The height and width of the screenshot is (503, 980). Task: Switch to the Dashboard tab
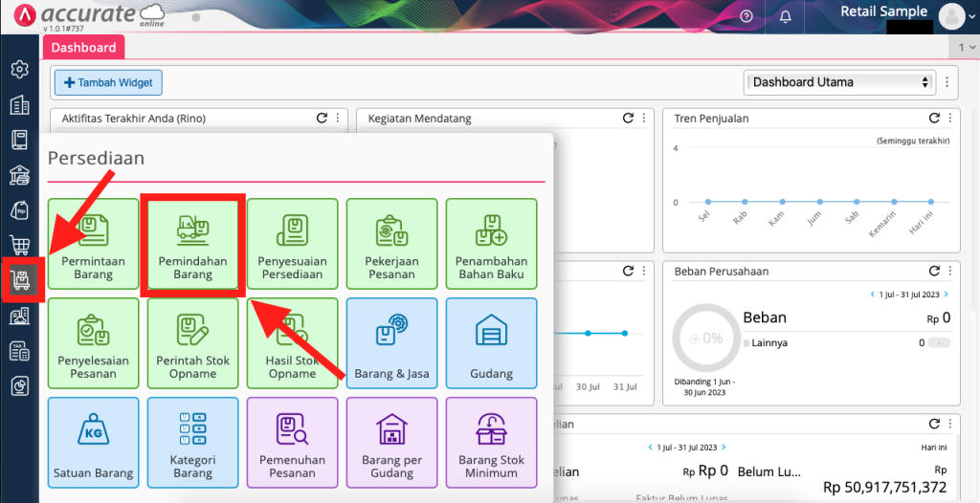click(83, 47)
